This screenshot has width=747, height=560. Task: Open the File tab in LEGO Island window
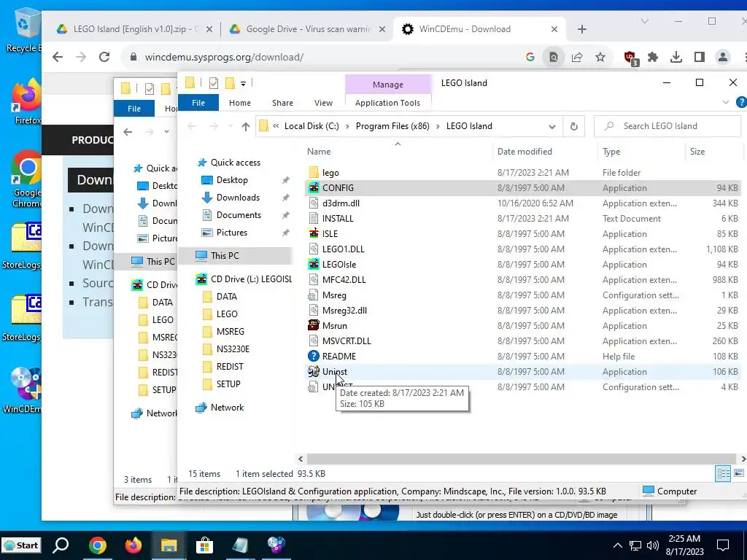pos(198,102)
